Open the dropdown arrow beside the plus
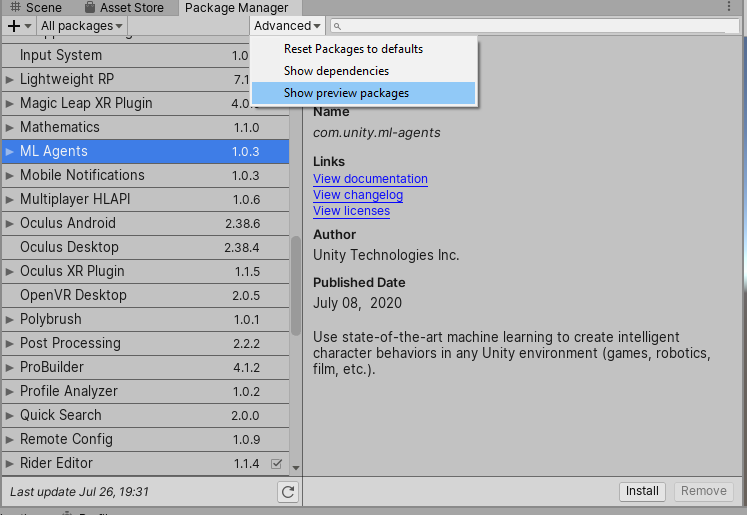Image resolution: width=747 pixels, height=515 pixels. 28,26
